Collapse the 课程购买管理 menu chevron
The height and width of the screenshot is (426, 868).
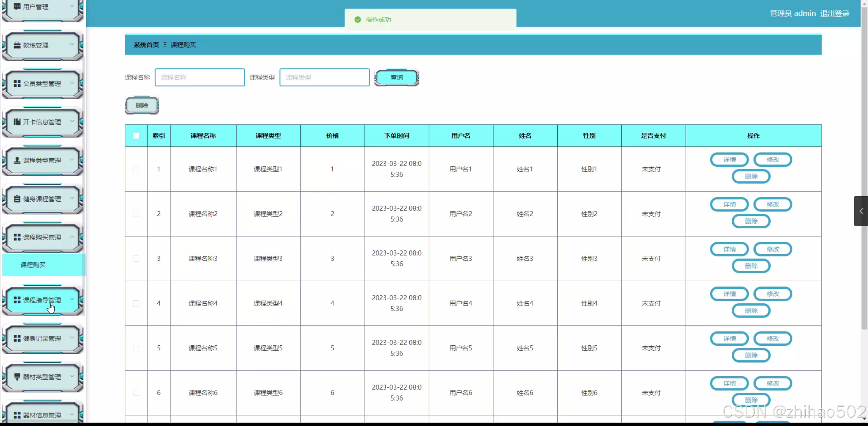point(72,237)
